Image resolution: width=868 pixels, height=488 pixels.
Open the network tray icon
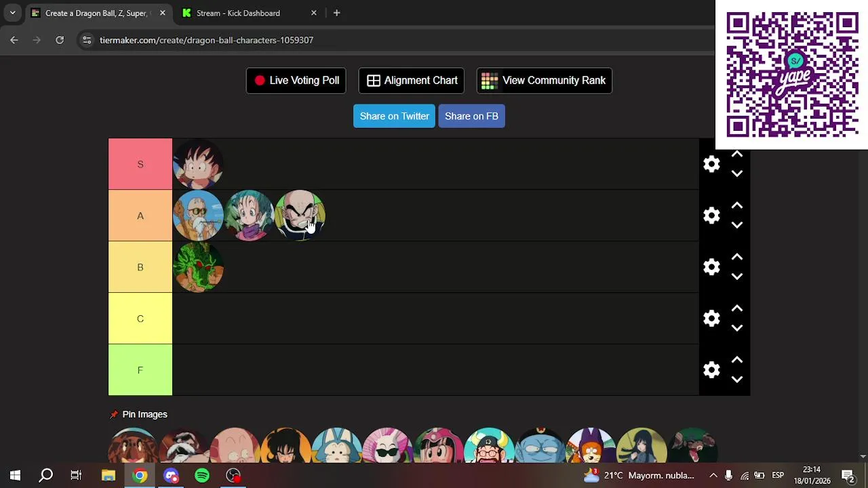point(745,476)
